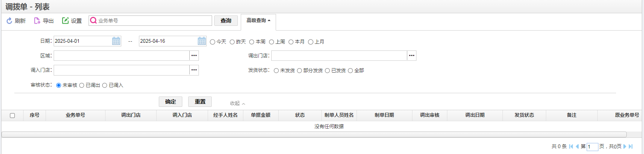The width and height of the screenshot is (644, 154).
Task: Select 已调出 audit status radio
Action: 82,85
